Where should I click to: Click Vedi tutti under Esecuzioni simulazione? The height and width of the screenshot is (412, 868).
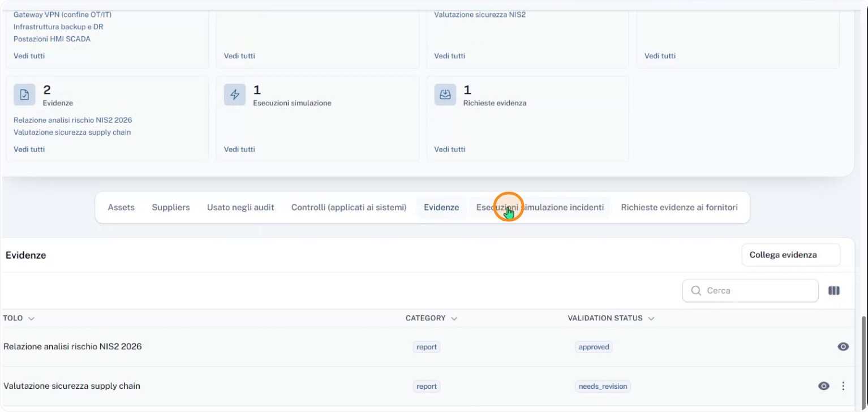point(239,149)
